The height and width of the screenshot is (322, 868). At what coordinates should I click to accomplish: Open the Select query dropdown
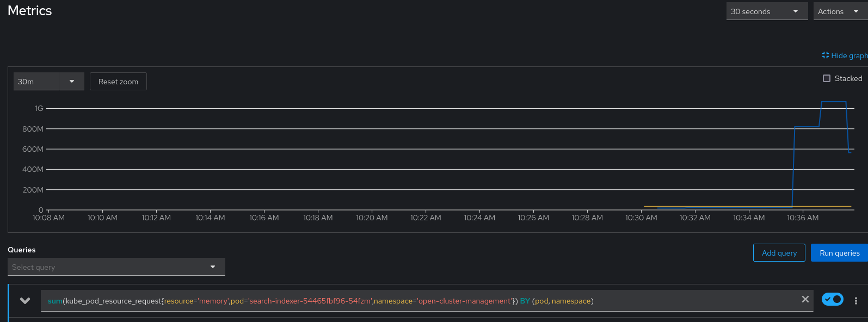pos(116,267)
